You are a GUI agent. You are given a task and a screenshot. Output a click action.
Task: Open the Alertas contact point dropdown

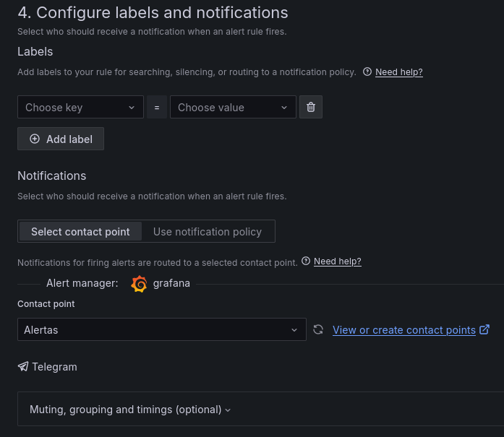click(161, 330)
